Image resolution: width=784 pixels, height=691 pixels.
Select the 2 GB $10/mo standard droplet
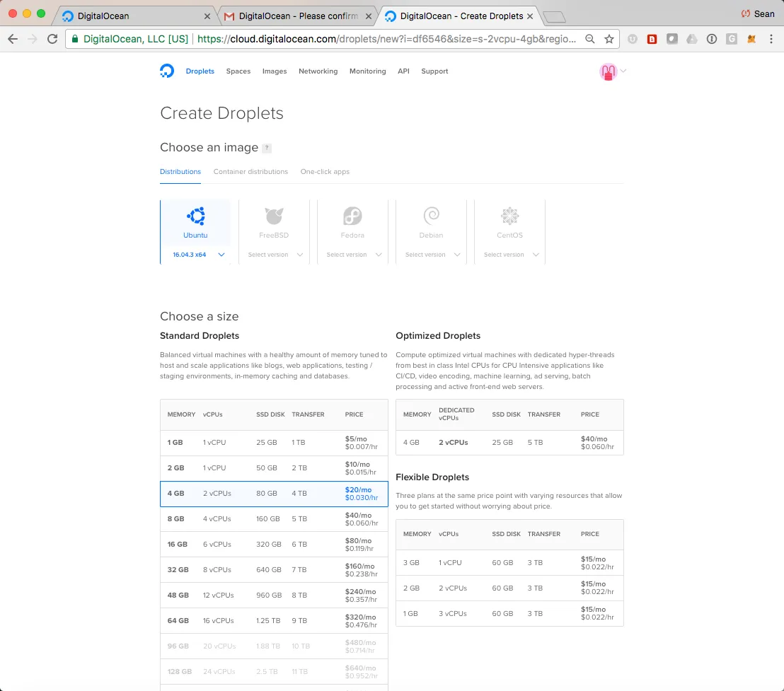tap(274, 468)
